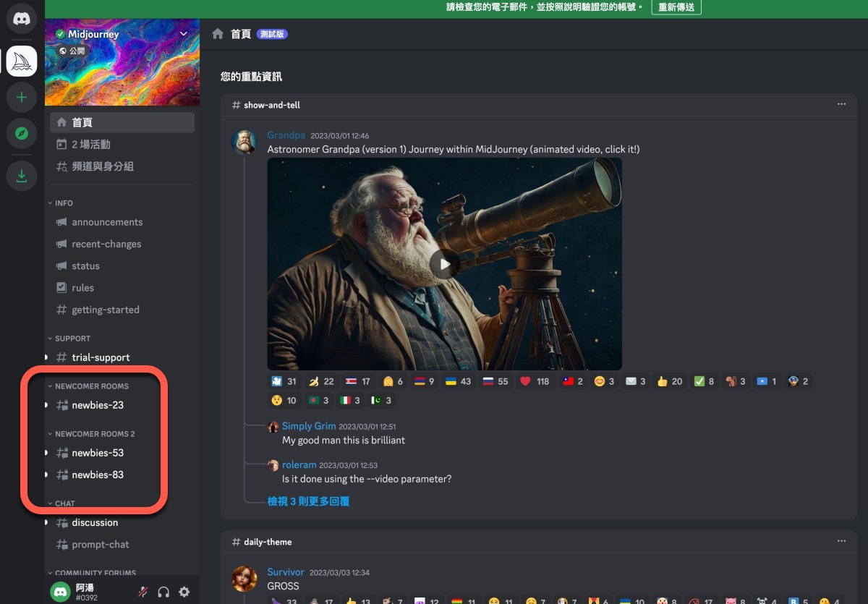Screen dimensions: 868x604
Task: Open the explore servers compass icon
Action: [x=22, y=133]
